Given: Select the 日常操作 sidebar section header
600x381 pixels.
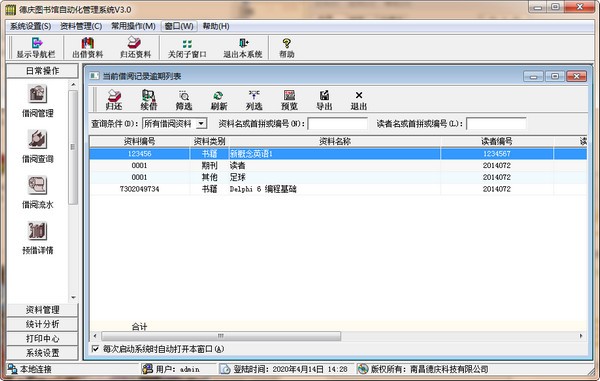Looking at the screenshot, I should tap(42, 71).
